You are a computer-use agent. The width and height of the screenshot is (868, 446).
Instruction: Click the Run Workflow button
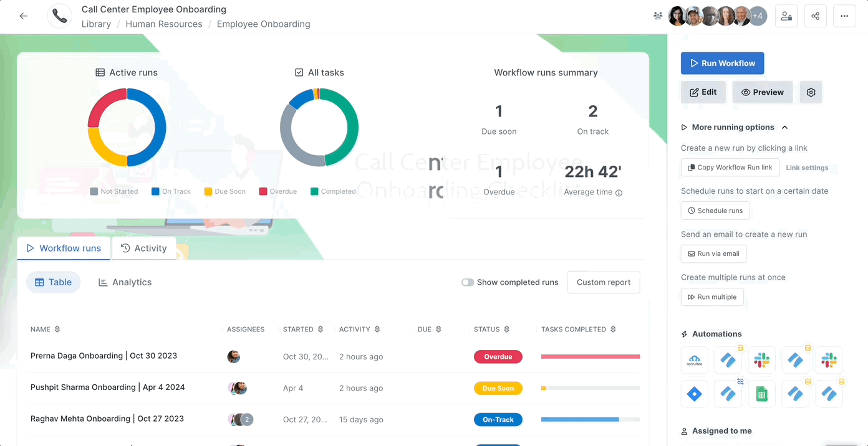[x=722, y=63]
